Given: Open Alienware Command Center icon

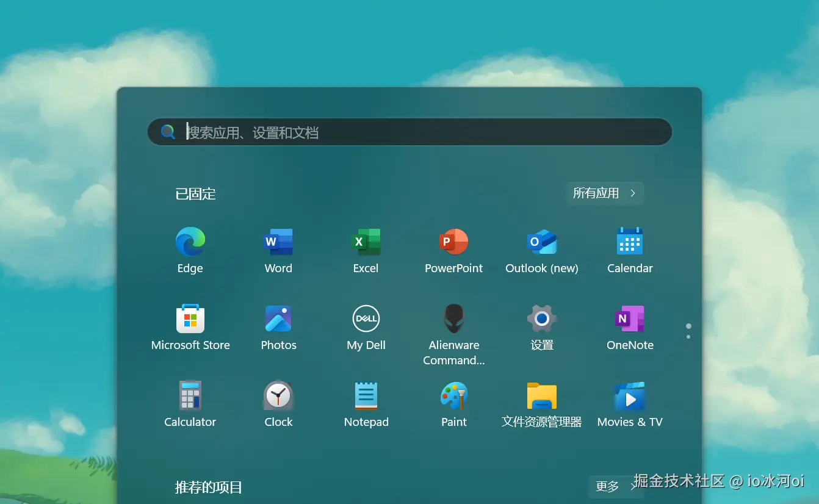Looking at the screenshot, I should [x=454, y=319].
